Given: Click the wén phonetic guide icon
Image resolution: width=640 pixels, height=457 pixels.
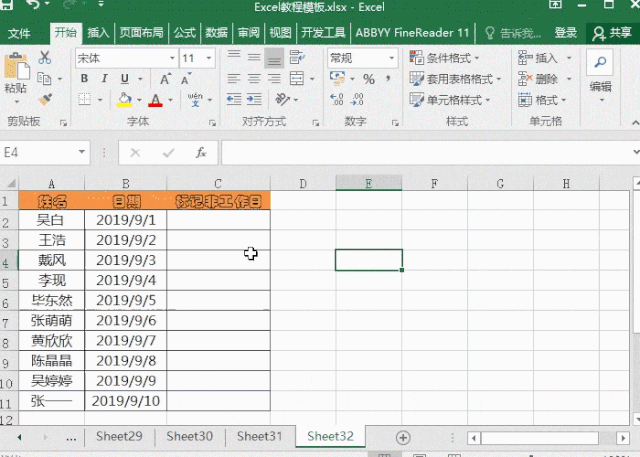Looking at the screenshot, I should [195, 99].
